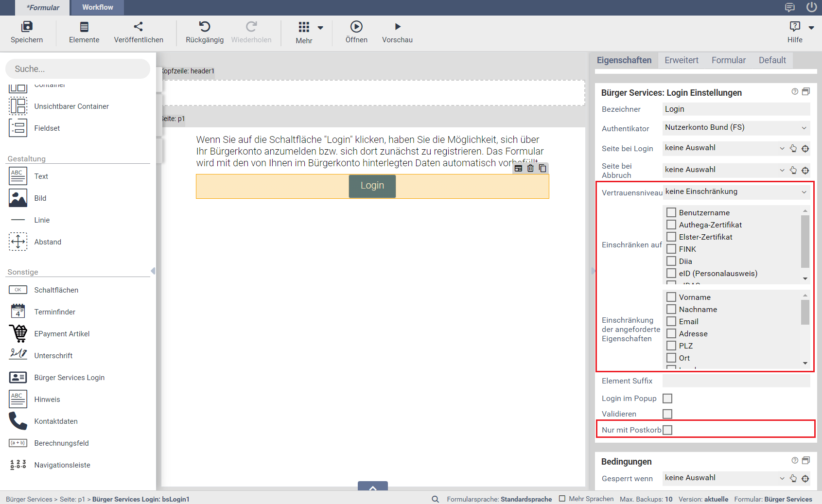Delete the selected Login element via trash icon
This screenshot has height=504, width=822.
pyautogui.click(x=530, y=168)
